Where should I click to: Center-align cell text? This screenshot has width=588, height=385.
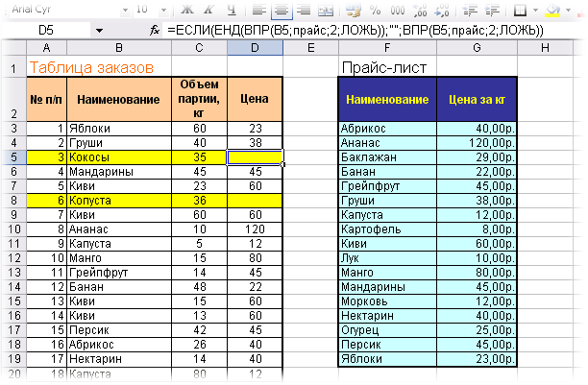tap(282, 11)
